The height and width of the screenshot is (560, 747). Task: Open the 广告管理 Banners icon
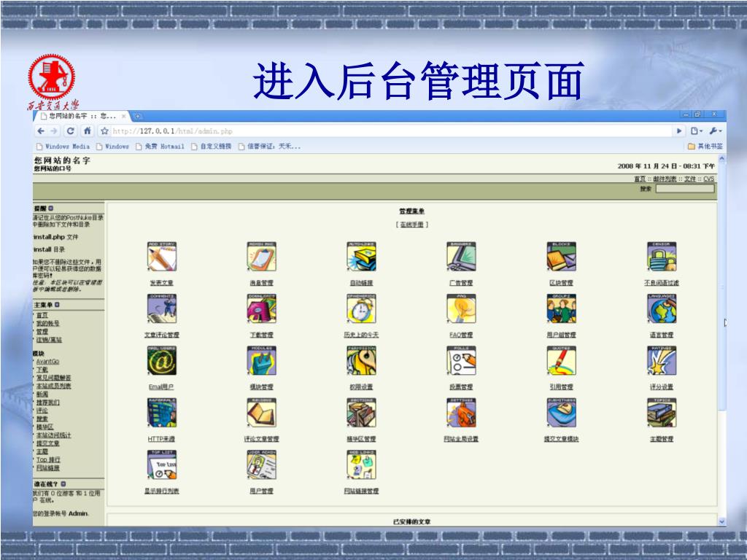tap(461, 256)
